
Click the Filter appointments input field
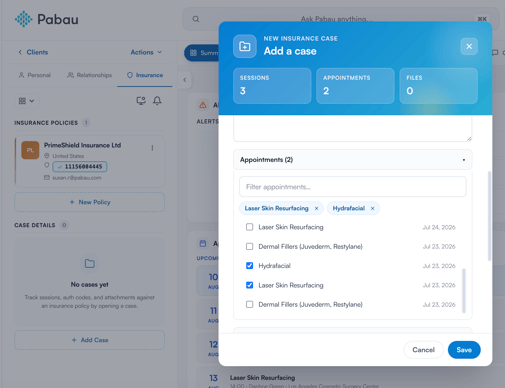click(x=352, y=187)
